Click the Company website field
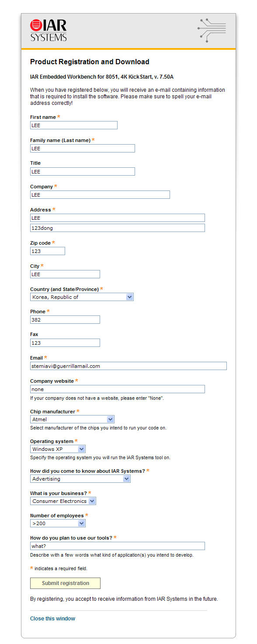This screenshot has height=644, width=257. pyautogui.click(x=118, y=389)
